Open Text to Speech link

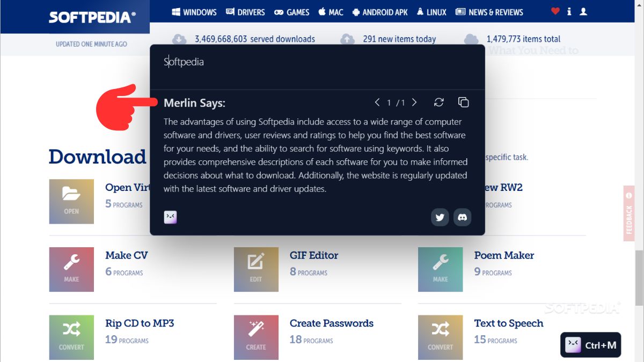[x=509, y=323]
